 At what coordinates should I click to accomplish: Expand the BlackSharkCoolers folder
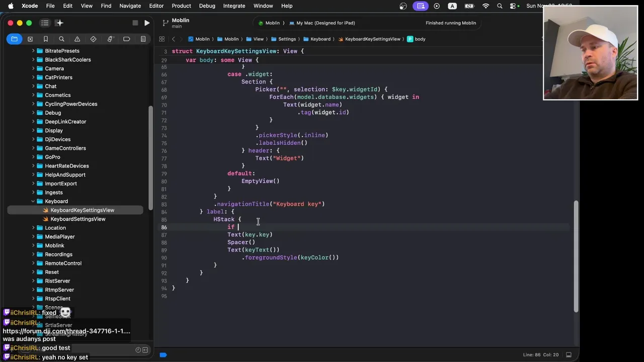(33, 60)
